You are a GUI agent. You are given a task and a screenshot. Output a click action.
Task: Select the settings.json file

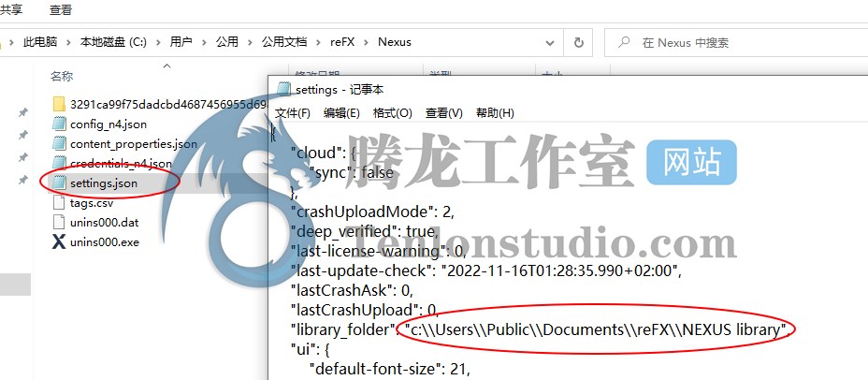click(104, 183)
